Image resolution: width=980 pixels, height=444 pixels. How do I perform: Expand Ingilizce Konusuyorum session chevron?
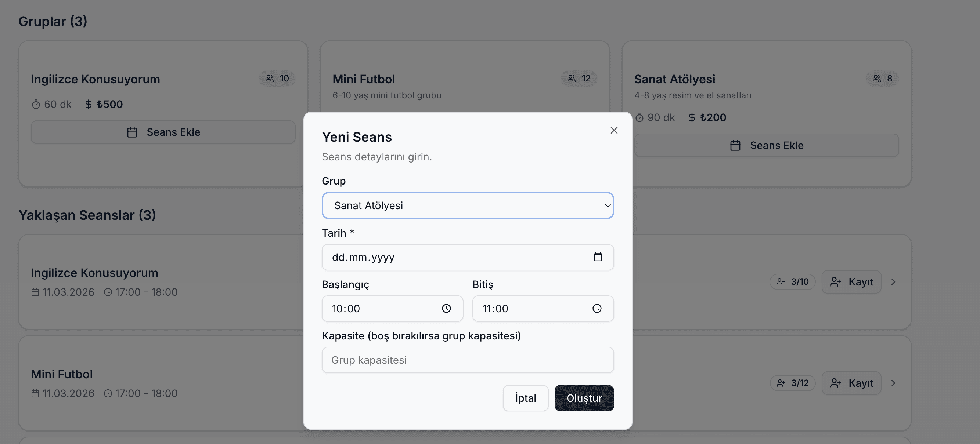893,282
